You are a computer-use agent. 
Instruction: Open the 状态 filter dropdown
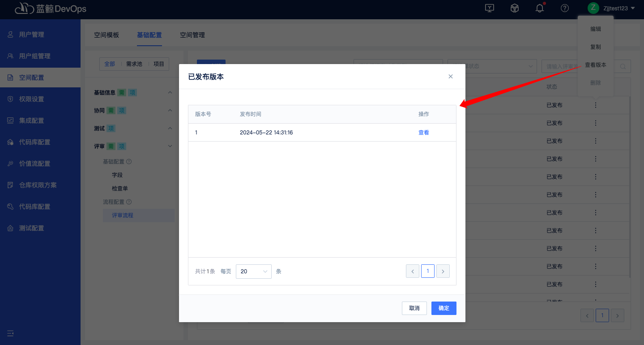[492, 66]
